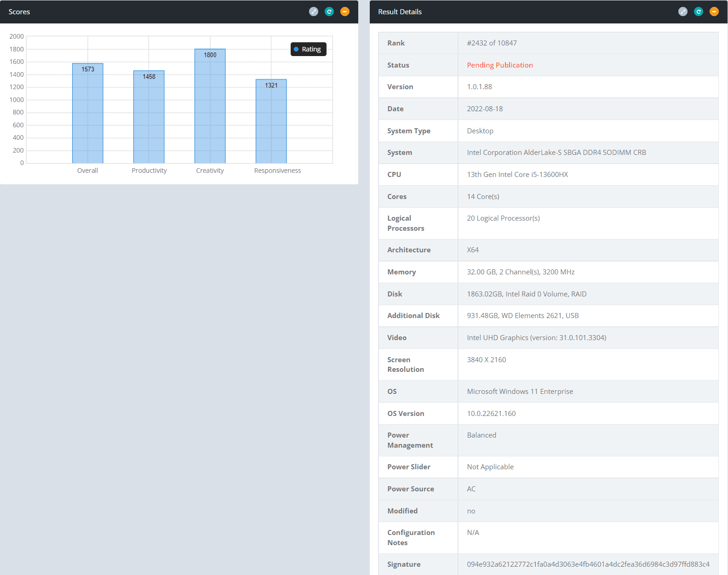Viewport: 728px width, 575px height.
Task: Click the blue dot in Rating legend
Action: pos(296,49)
